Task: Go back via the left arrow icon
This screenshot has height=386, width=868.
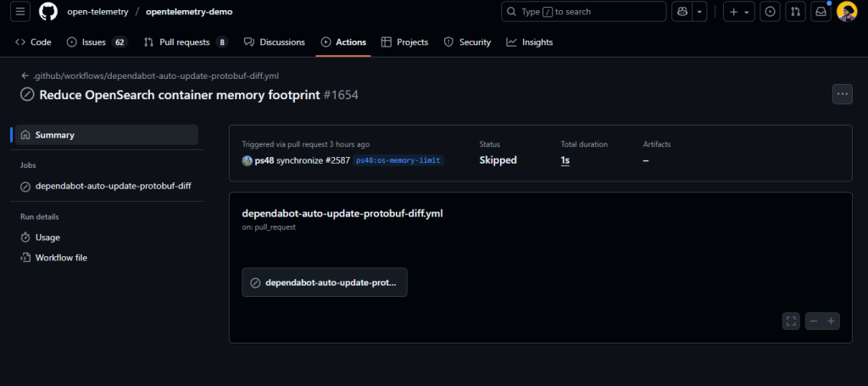Action: [25, 76]
